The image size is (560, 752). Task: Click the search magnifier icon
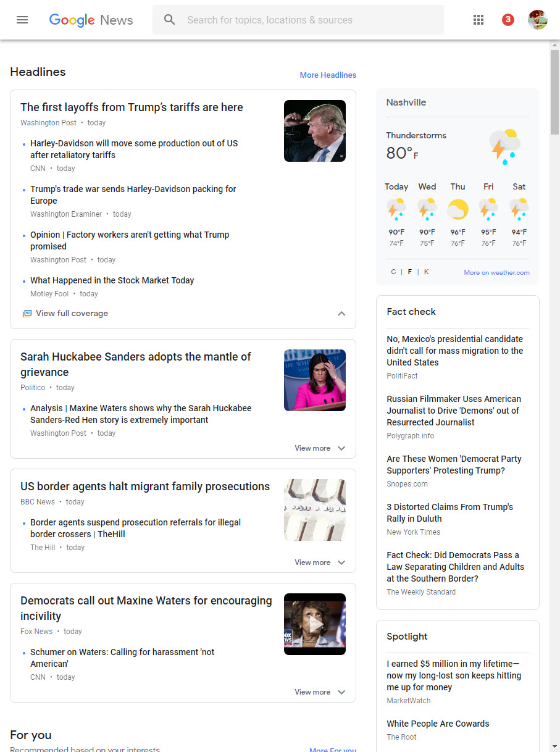point(170,20)
